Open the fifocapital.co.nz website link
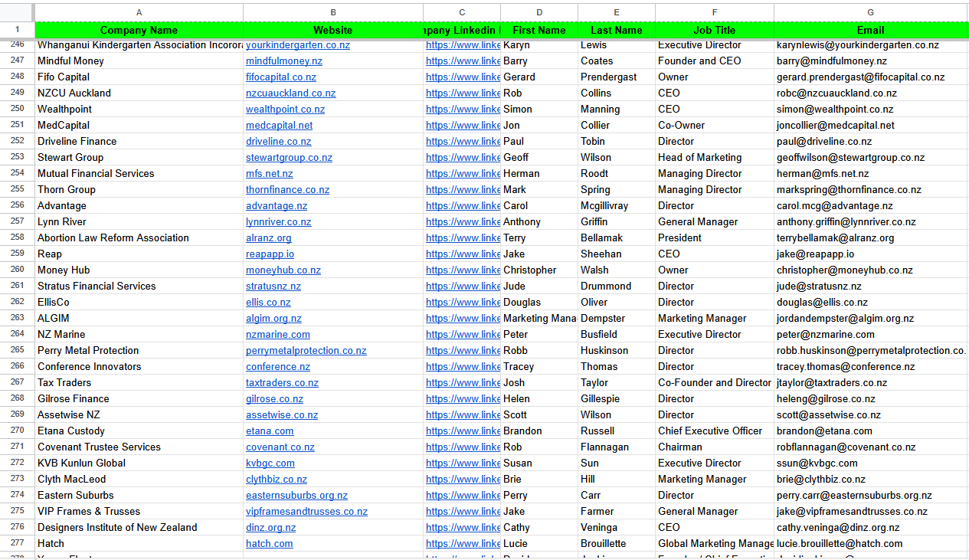The image size is (969, 560). pos(281,77)
